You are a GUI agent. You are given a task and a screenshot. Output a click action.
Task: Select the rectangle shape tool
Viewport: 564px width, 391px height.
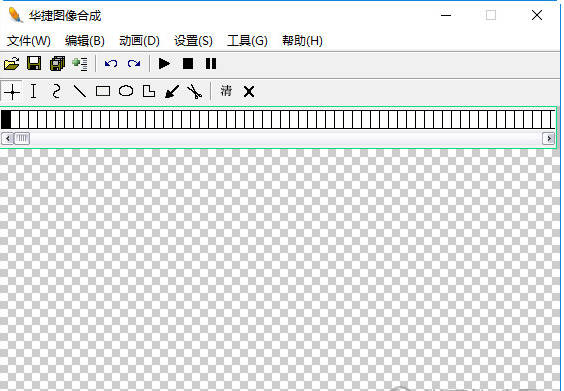103,91
